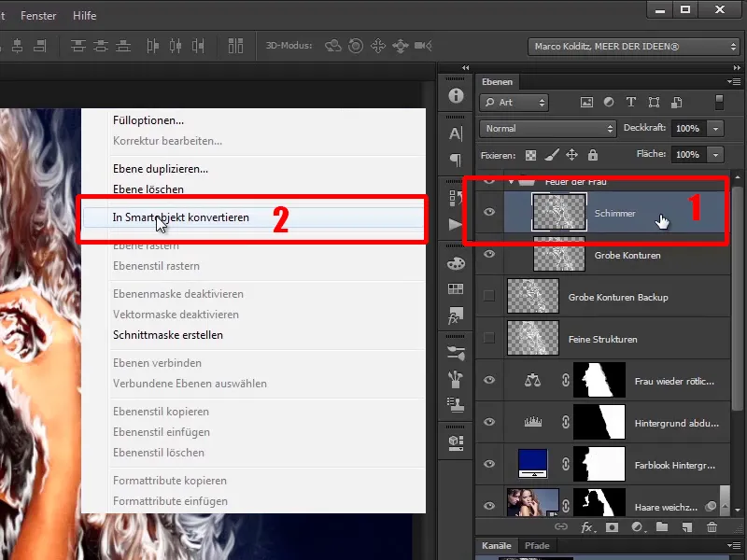747x560 pixels.
Task: Open the Marco Kolditz workspace dropdown
Action: point(633,47)
